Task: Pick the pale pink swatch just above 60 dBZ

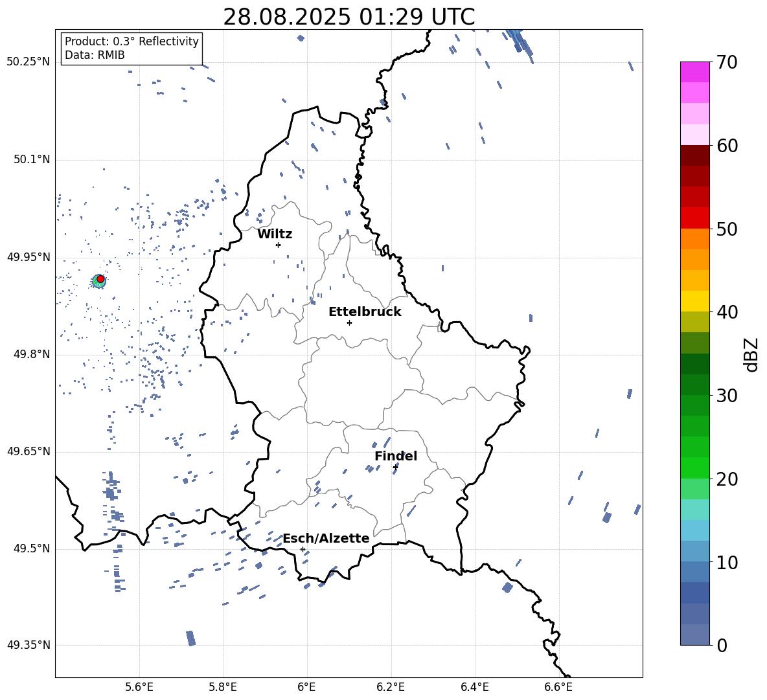Action: (694, 135)
